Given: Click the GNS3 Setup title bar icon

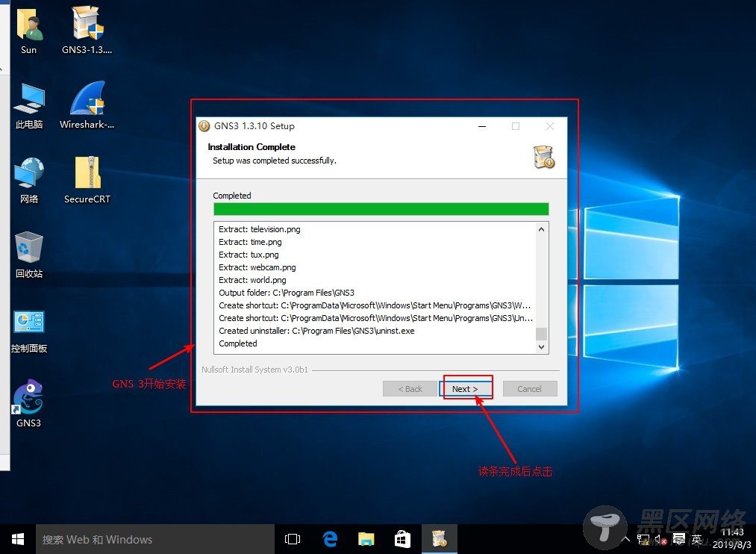Looking at the screenshot, I should (204, 126).
